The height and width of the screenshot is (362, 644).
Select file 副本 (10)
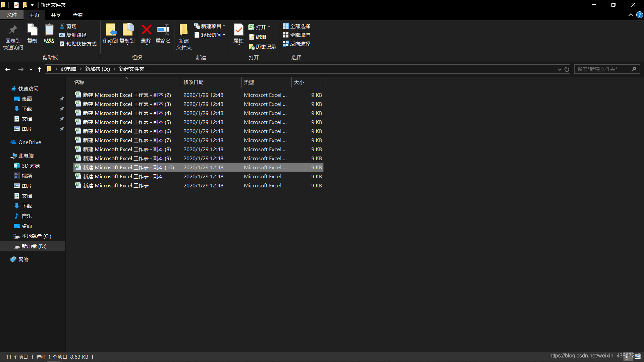[x=198, y=167]
